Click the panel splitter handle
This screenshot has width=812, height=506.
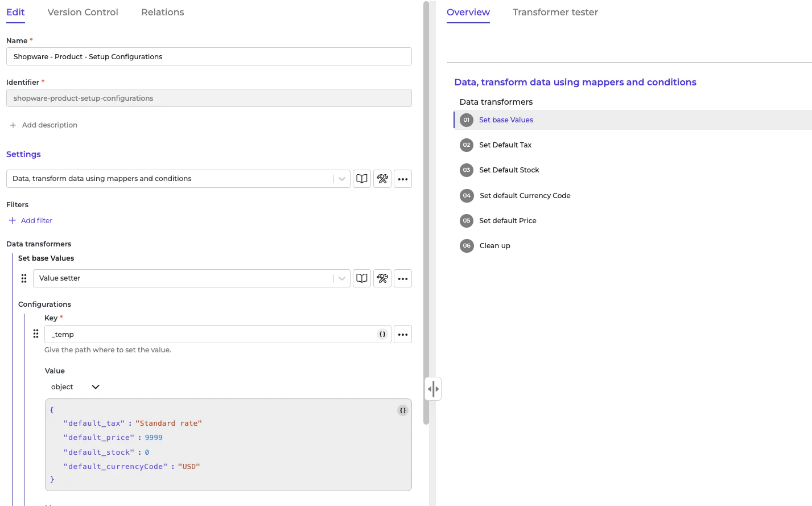tap(433, 389)
